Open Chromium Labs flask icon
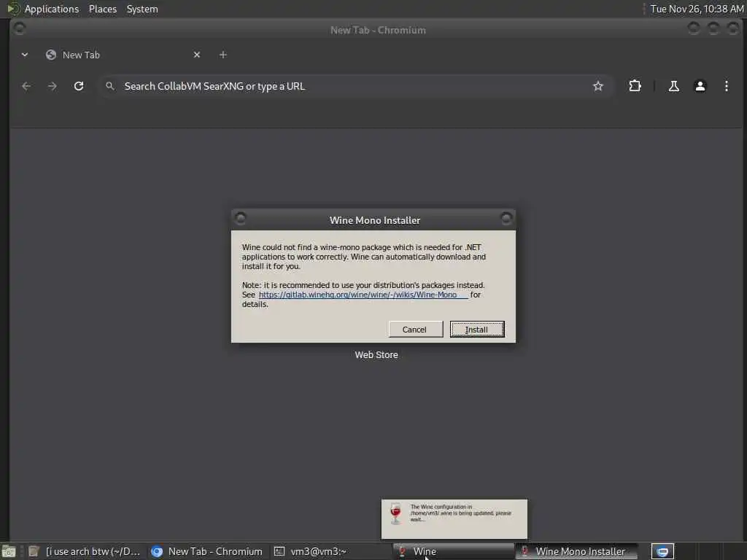 (673, 86)
